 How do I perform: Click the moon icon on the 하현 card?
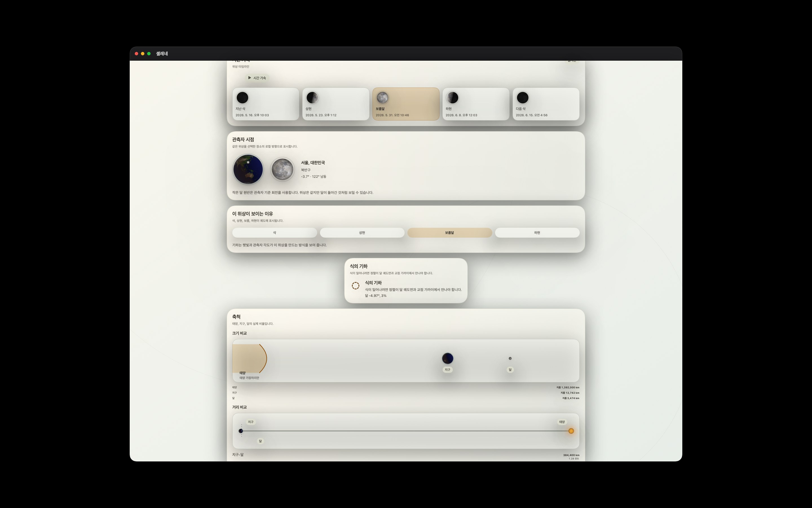(x=452, y=98)
